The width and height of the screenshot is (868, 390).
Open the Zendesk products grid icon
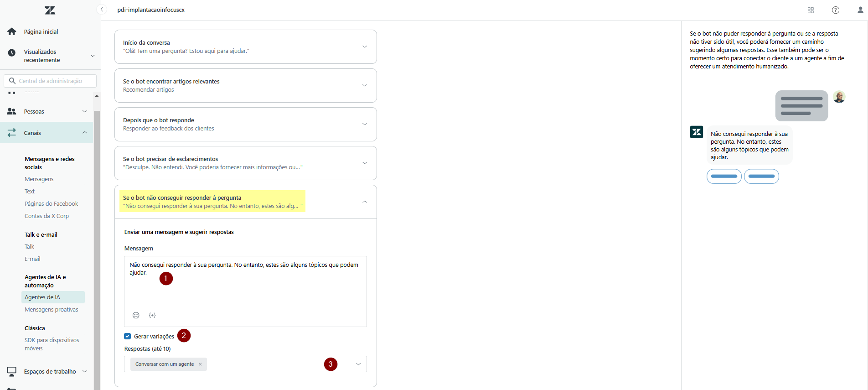(x=811, y=10)
